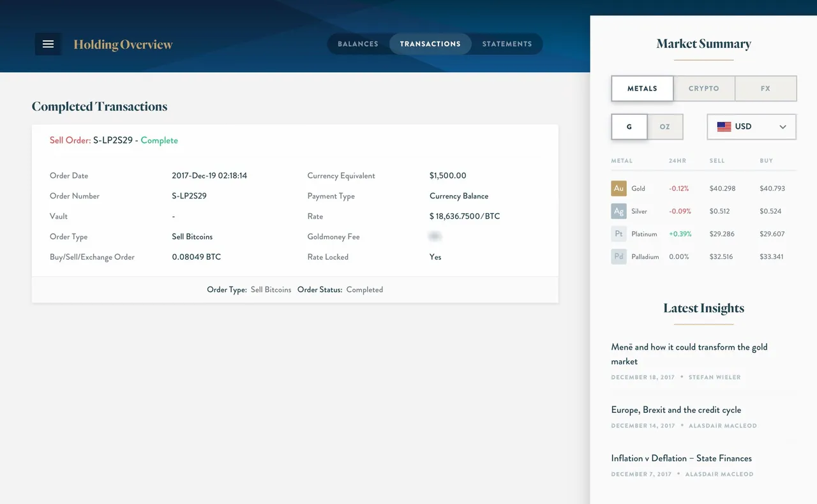Click the Gold Au icon
Image resolution: width=817 pixels, height=504 pixels.
618,188
